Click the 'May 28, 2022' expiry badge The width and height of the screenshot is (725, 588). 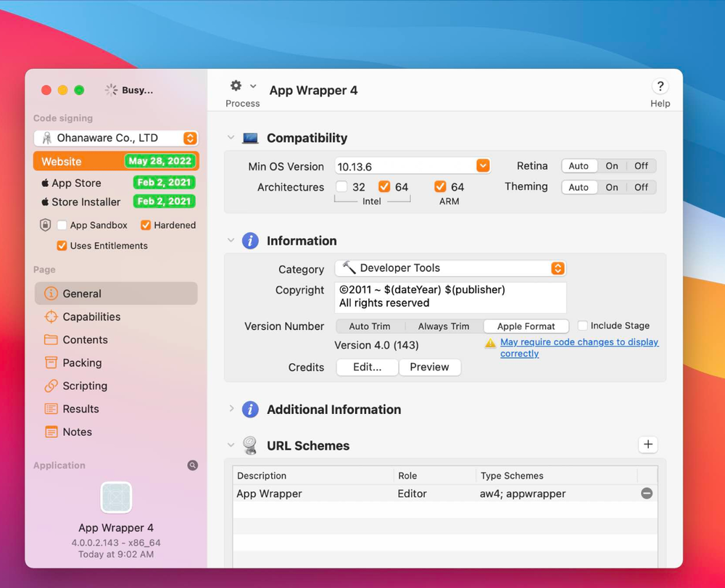pyautogui.click(x=160, y=161)
